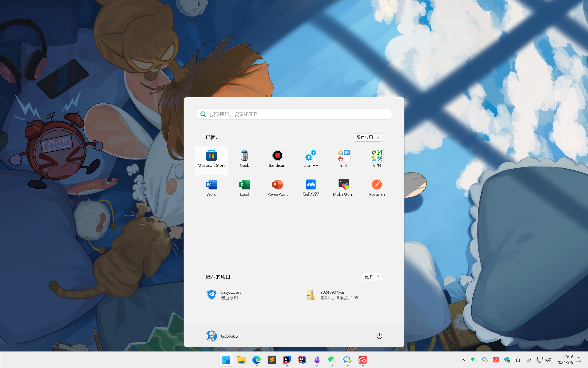The height and width of the screenshot is (368, 588).
Task: Click the battery-shaped tray icon
Action: click(x=518, y=360)
